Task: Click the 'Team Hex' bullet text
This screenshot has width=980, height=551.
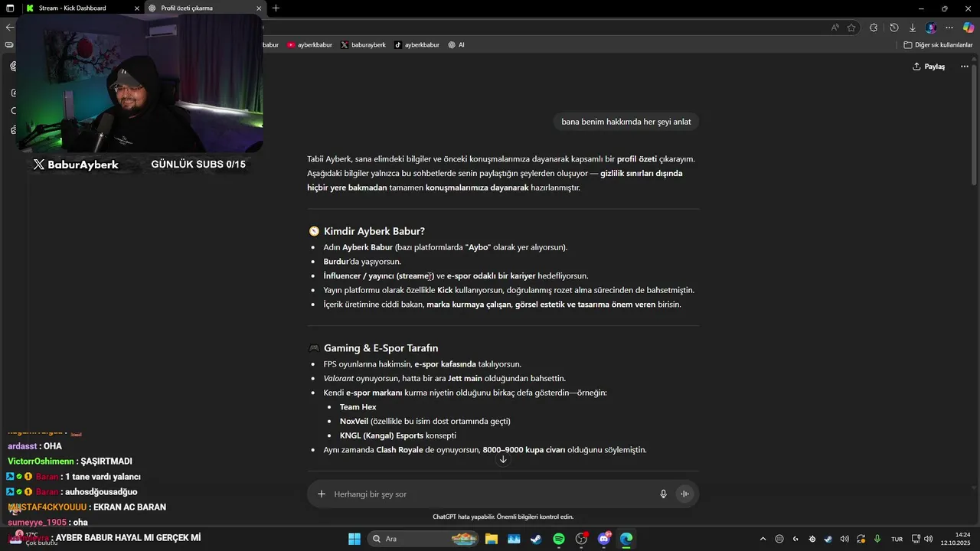Action: click(358, 407)
